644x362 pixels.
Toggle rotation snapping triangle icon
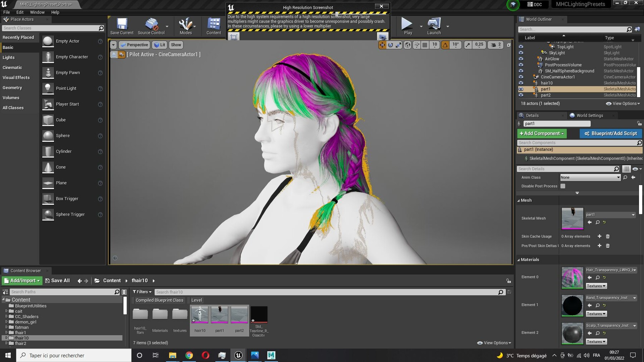tap(445, 45)
